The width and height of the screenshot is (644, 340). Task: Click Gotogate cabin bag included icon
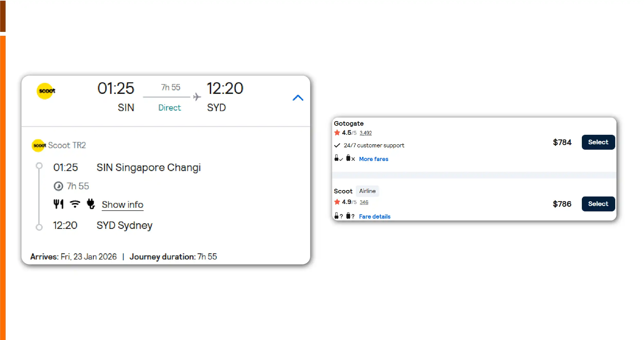(337, 158)
